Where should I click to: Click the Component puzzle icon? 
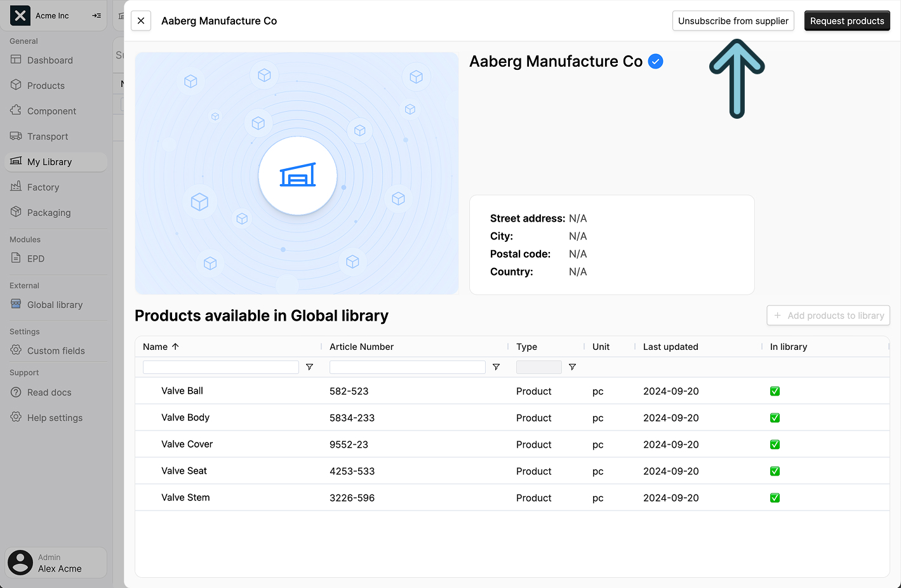coord(16,110)
